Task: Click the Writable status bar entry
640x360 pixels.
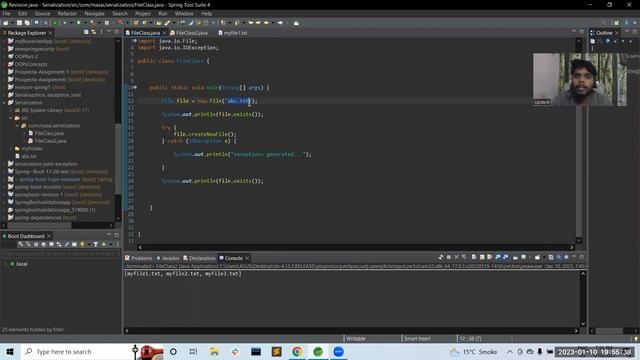Action: (356, 338)
